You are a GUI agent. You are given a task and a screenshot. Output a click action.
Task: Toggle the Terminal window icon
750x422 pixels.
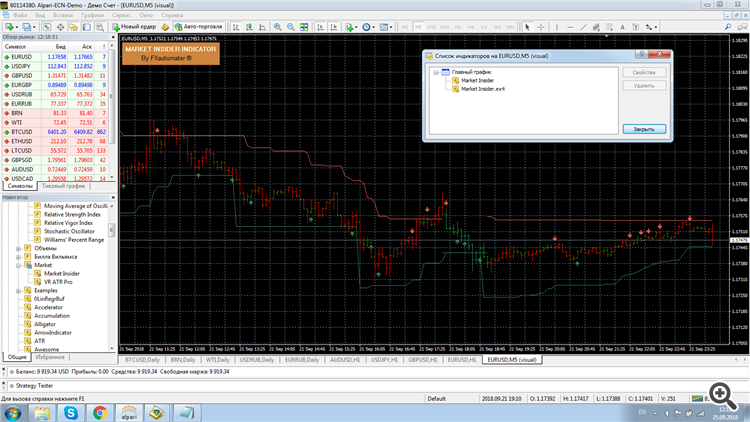click(x=87, y=27)
